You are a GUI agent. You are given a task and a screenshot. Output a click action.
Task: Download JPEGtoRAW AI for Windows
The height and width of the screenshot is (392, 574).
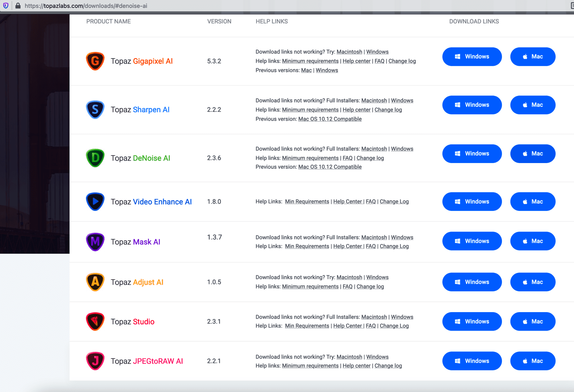point(472,361)
